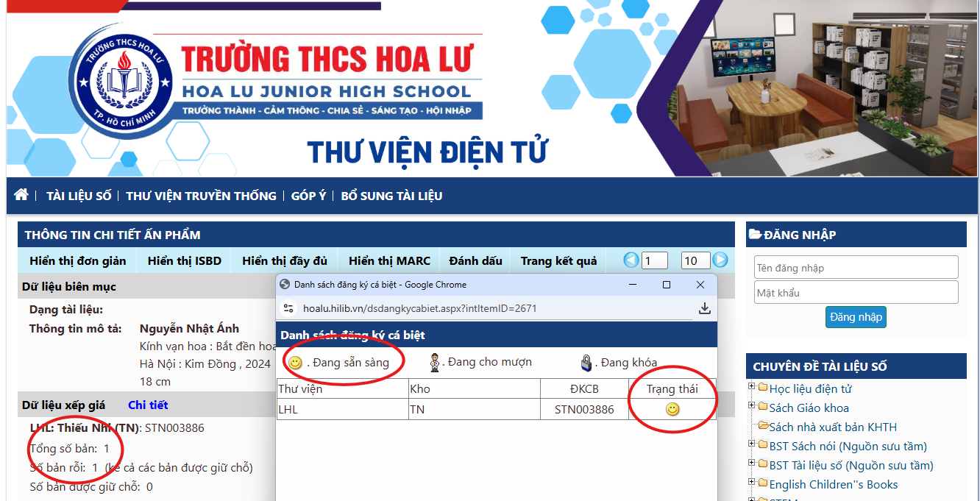980x501 pixels.
Task: Open the TÀI LIỆU SỐ menu
Action: [79, 196]
